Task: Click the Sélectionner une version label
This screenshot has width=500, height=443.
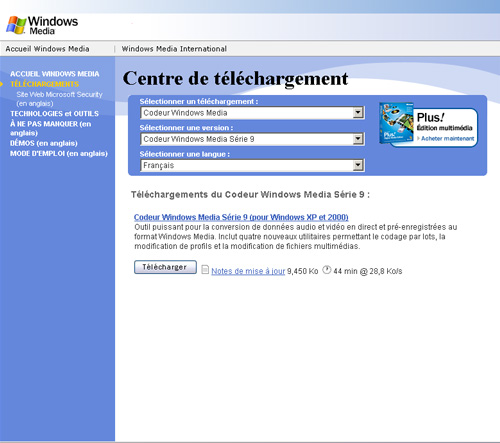Action: click(x=186, y=128)
